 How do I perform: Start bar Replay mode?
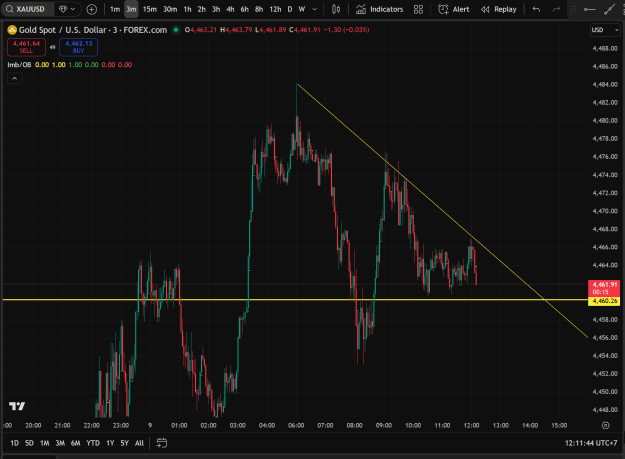point(499,9)
